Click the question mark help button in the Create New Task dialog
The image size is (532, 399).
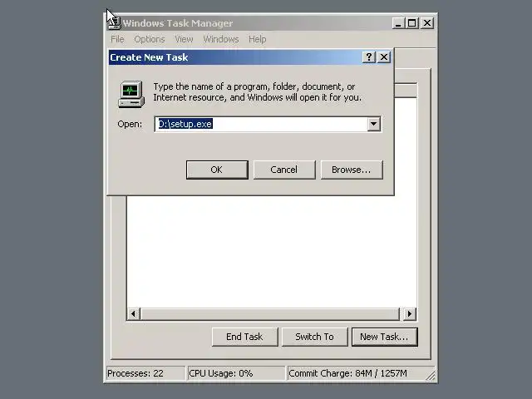[x=369, y=57]
